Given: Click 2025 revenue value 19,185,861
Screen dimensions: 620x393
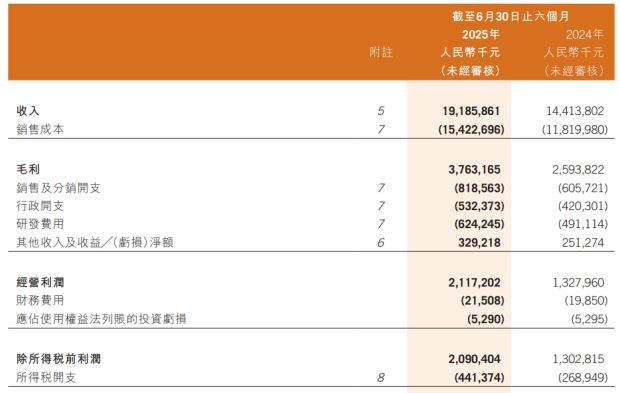Looking at the screenshot, I should click(x=471, y=111).
